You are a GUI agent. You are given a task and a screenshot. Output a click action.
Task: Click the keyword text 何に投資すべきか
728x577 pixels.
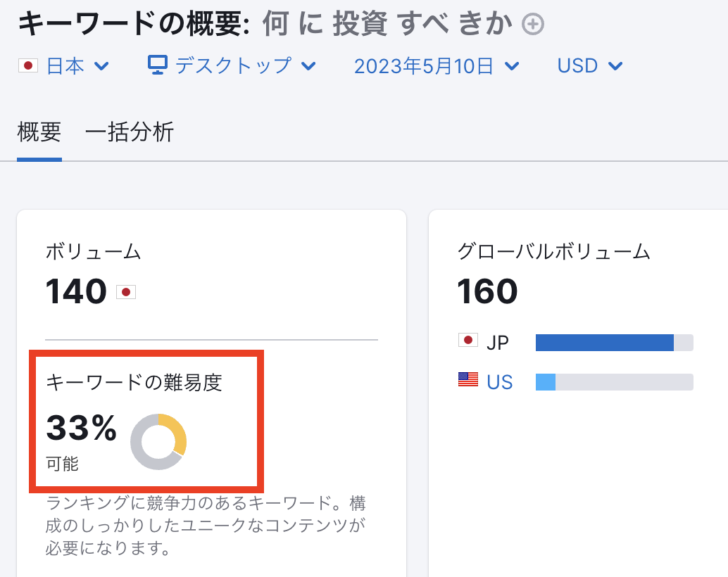click(x=388, y=24)
